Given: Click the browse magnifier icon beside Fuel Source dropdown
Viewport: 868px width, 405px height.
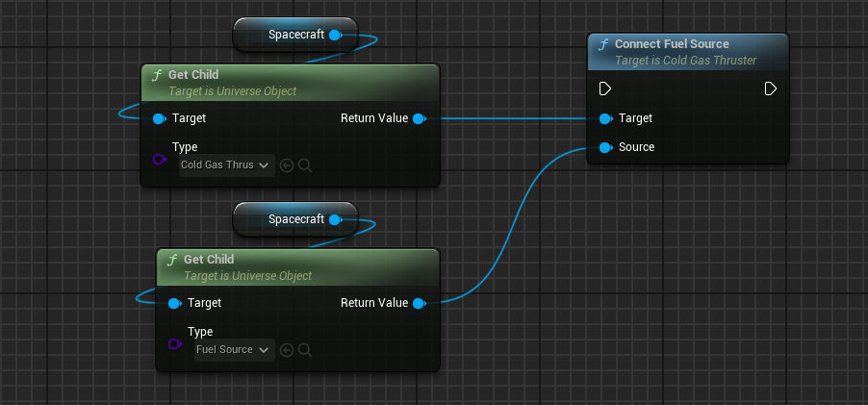Looking at the screenshot, I should [305, 350].
